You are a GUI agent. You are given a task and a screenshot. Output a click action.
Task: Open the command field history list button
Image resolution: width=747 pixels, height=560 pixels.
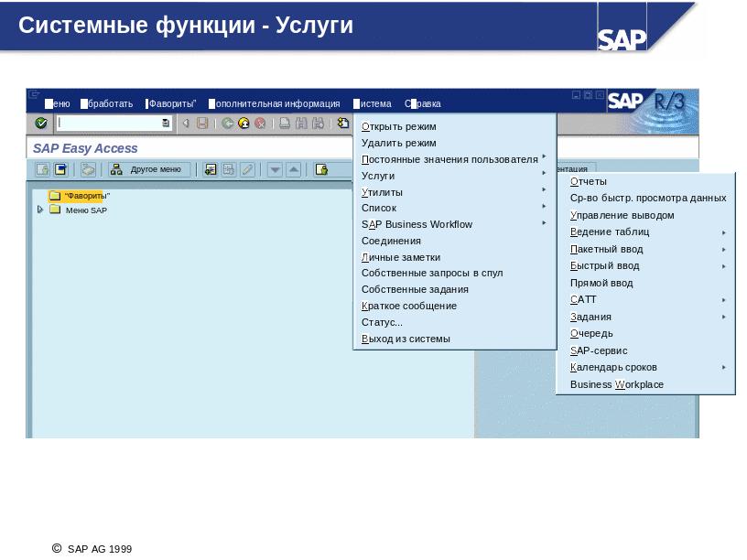166,124
